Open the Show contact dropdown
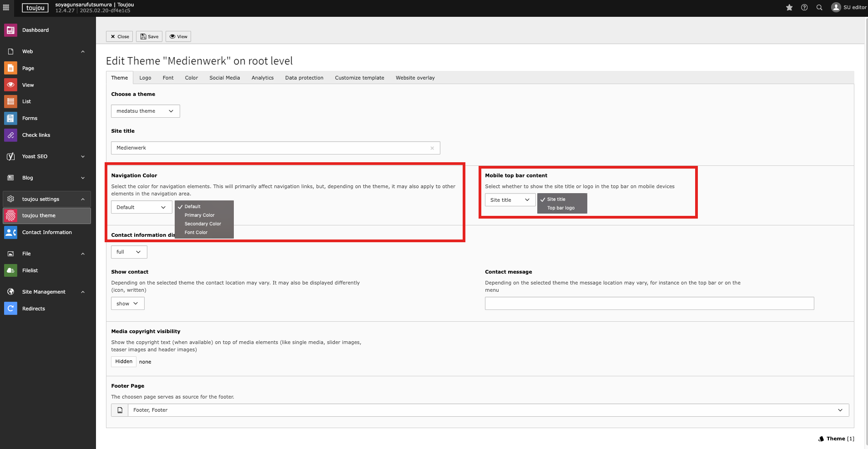The image size is (868, 449). tap(127, 304)
